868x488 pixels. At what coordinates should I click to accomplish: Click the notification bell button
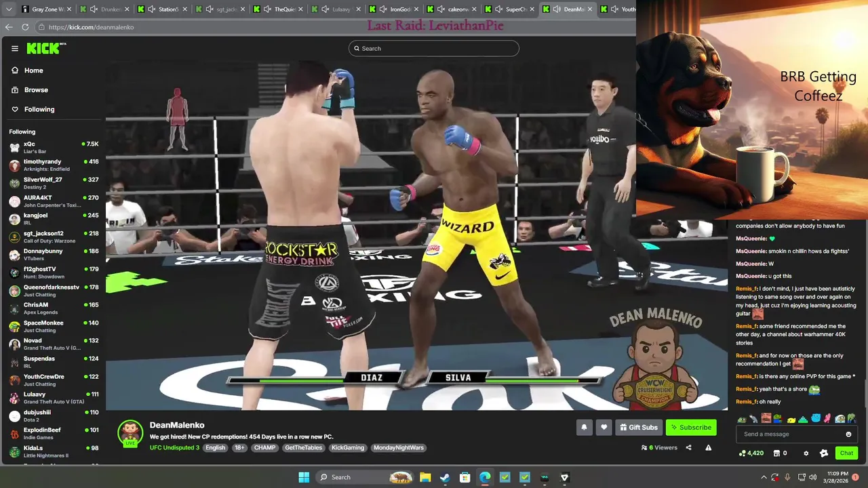(x=584, y=428)
